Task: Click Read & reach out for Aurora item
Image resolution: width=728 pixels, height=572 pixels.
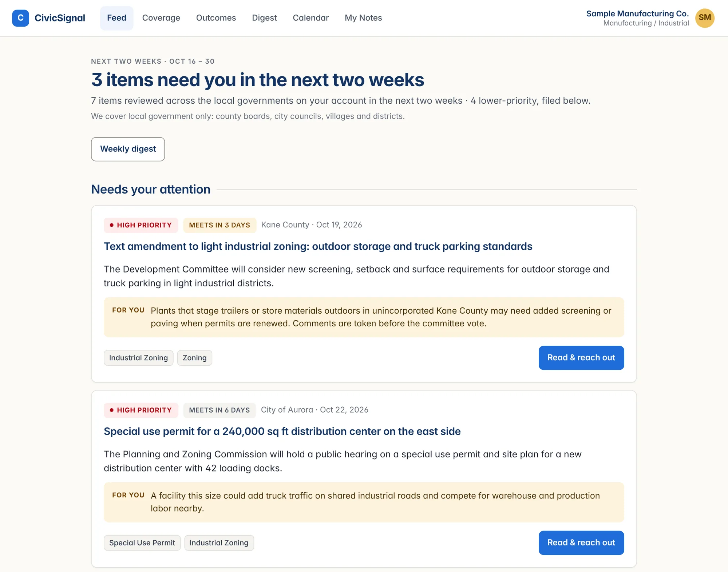Action: coord(581,543)
